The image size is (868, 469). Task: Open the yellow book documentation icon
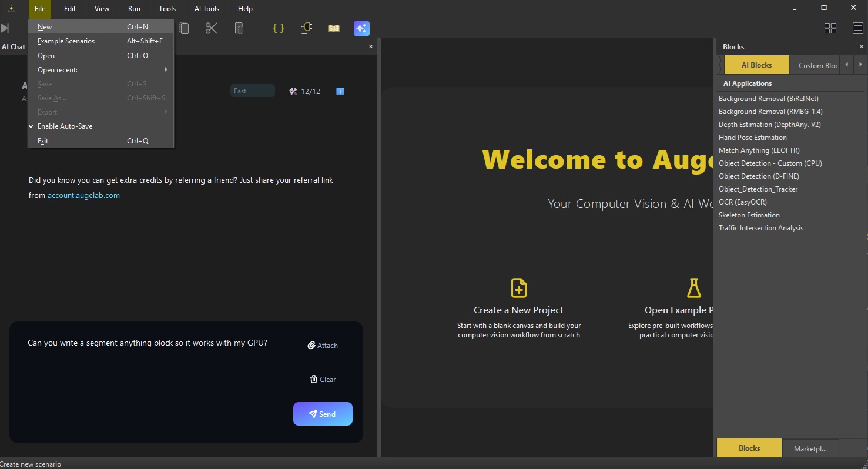click(334, 28)
